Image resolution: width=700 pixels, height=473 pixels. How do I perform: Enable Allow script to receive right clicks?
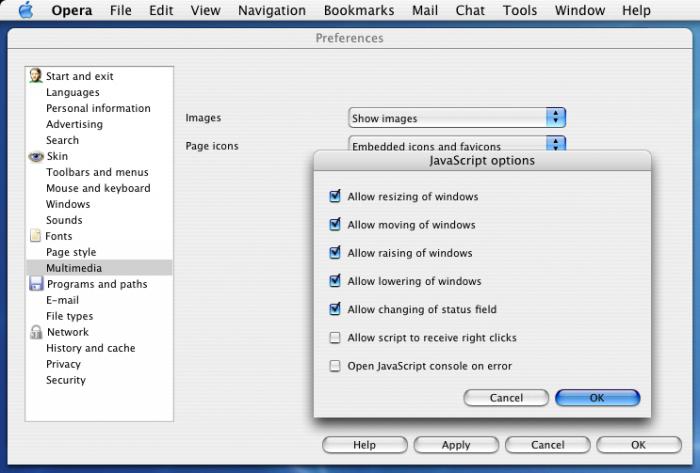[x=335, y=338]
